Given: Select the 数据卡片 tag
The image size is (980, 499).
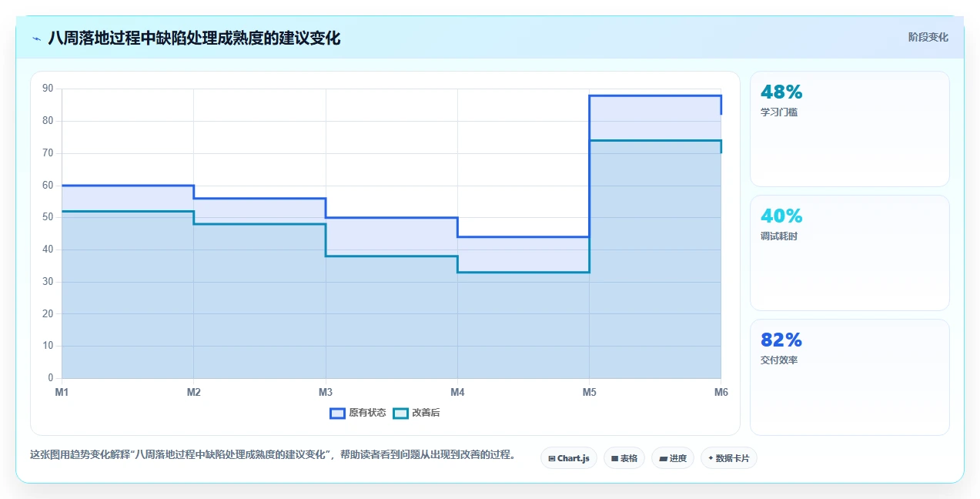Looking at the screenshot, I should click(728, 458).
